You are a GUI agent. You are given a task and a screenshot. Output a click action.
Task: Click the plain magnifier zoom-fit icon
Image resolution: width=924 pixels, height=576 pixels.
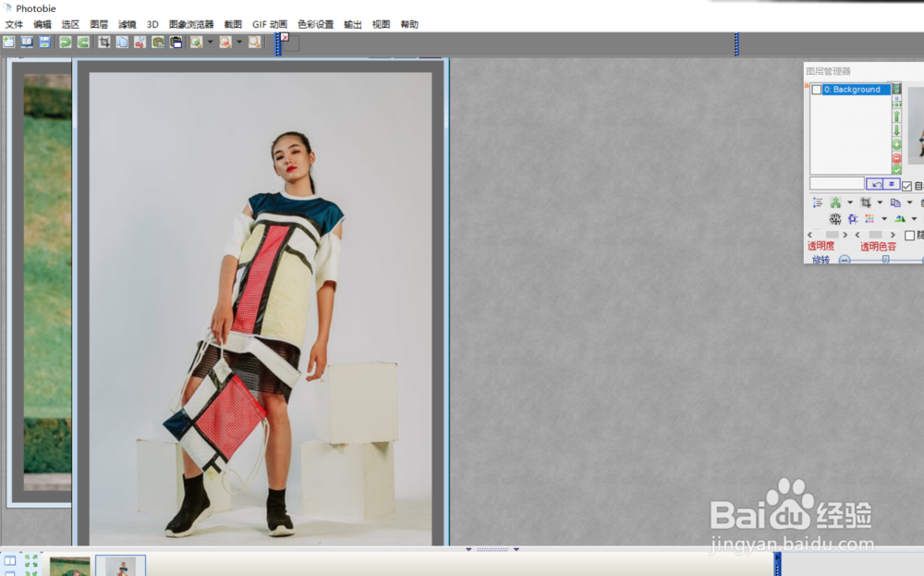[255, 42]
